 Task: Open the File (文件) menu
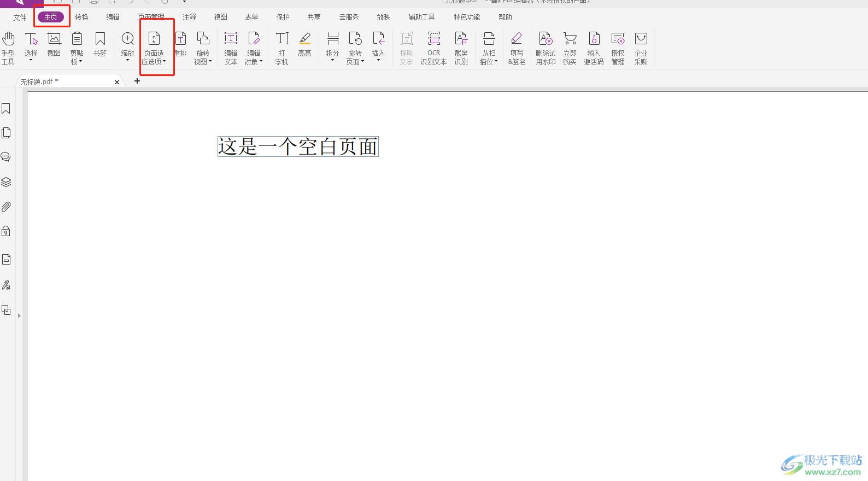(x=20, y=17)
